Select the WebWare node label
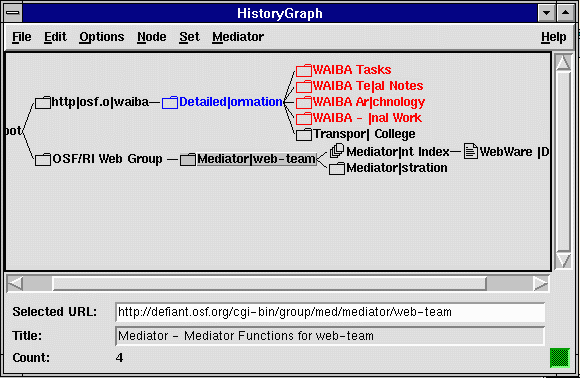 pos(514,152)
